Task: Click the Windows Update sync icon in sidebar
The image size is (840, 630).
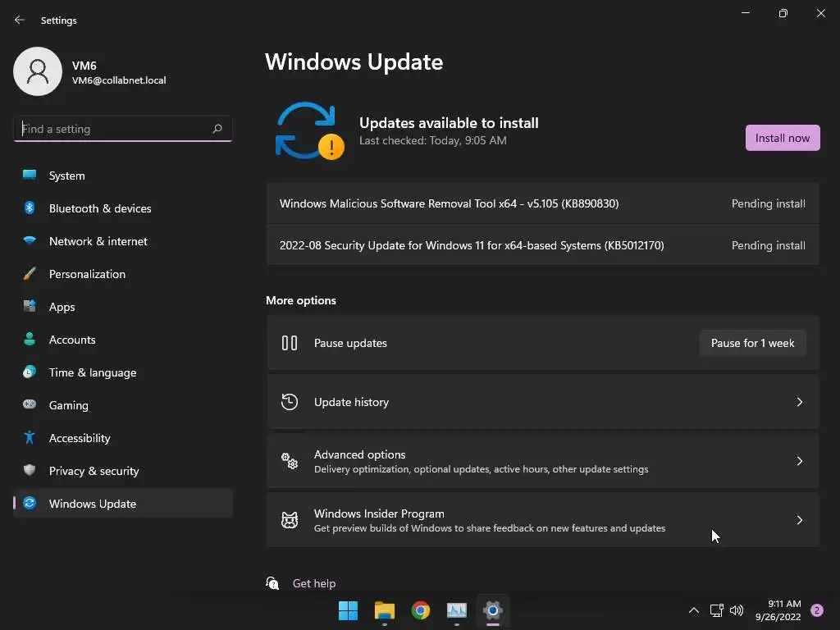Action: coord(30,503)
